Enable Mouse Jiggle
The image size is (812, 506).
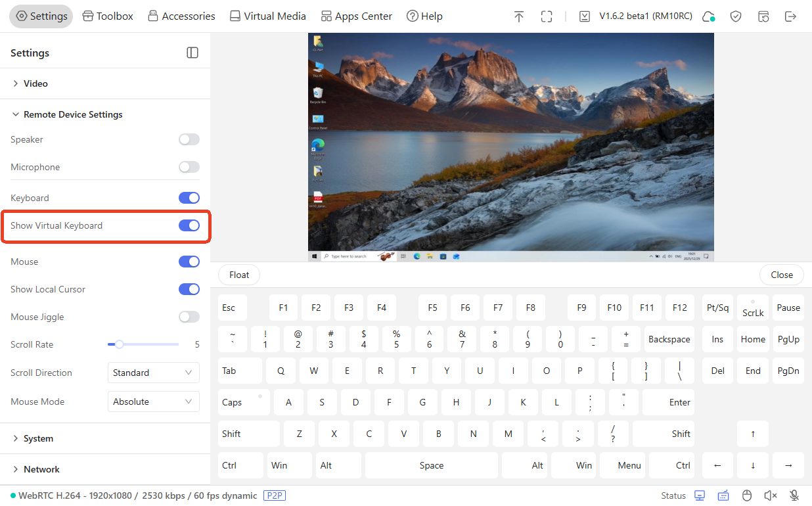tap(189, 317)
